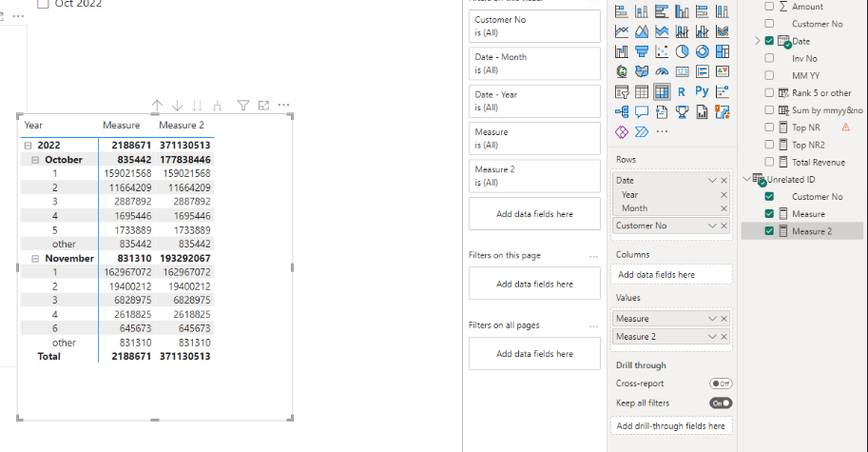Pick the Q&A speech bubble visual
Image resolution: width=868 pixels, height=452 pixels.
point(642,112)
